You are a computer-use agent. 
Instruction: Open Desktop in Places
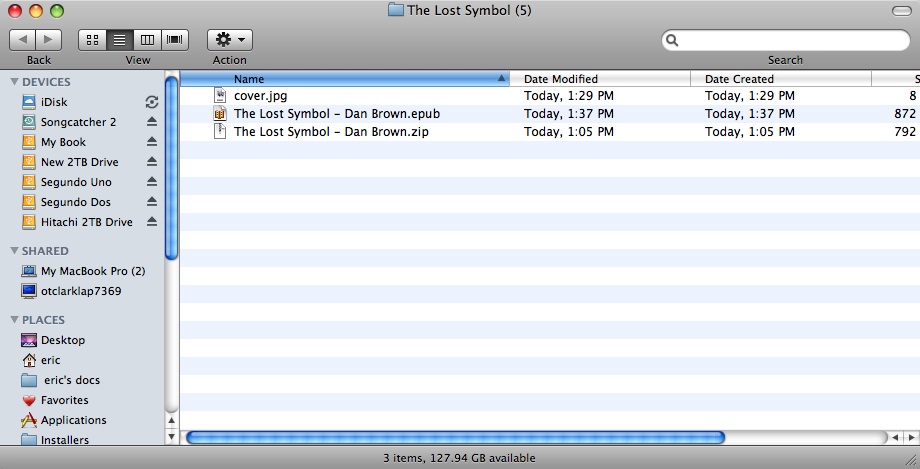click(63, 340)
